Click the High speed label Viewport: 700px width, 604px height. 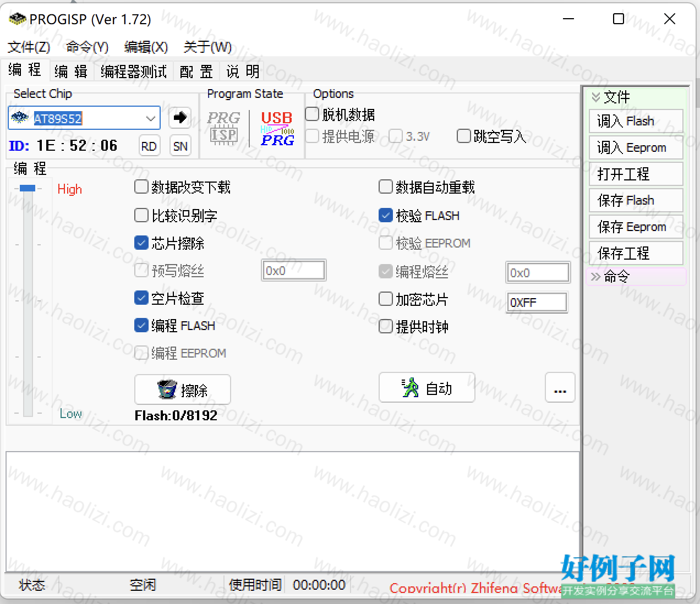(x=70, y=189)
